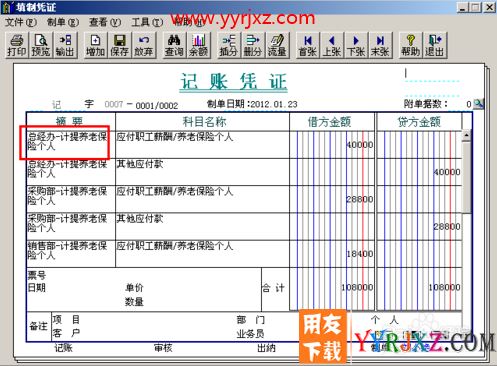Jump to last voucher 末张
Viewport: 497px width, 366px height.
(380, 45)
